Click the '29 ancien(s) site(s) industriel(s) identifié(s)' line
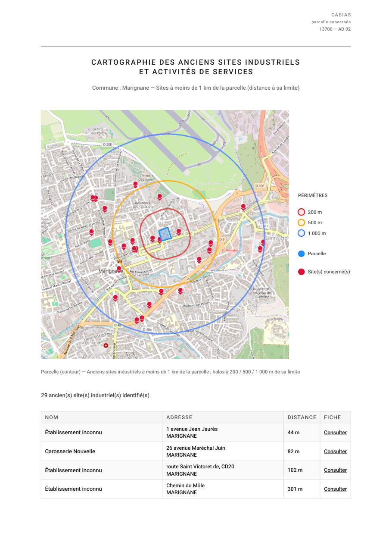The image size is (392, 555). pos(95,395)
